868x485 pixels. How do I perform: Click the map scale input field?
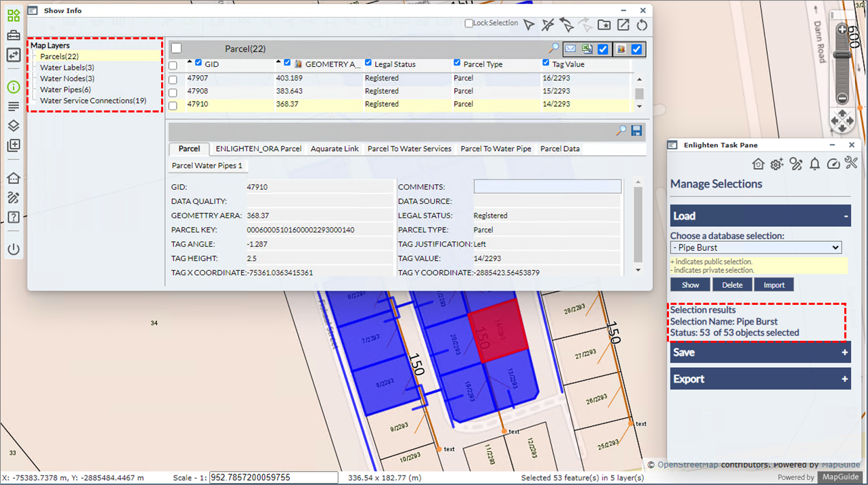[274, 478]
